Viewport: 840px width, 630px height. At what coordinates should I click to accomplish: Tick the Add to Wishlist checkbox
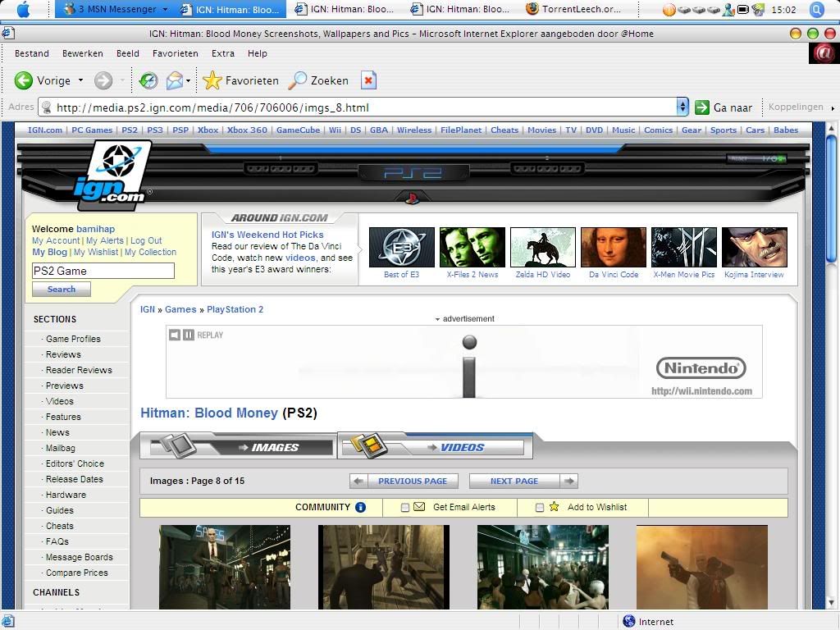540,507
